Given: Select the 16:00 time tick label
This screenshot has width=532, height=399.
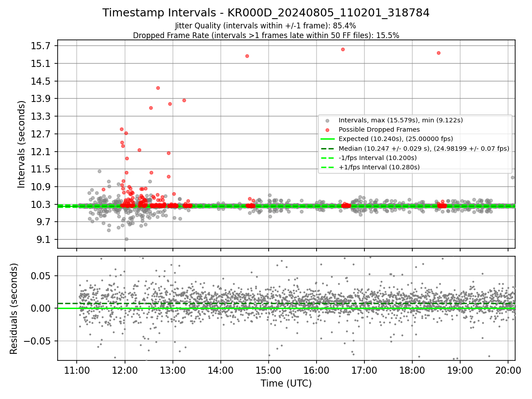Looking at the screenshot, I should coord(317,370).
